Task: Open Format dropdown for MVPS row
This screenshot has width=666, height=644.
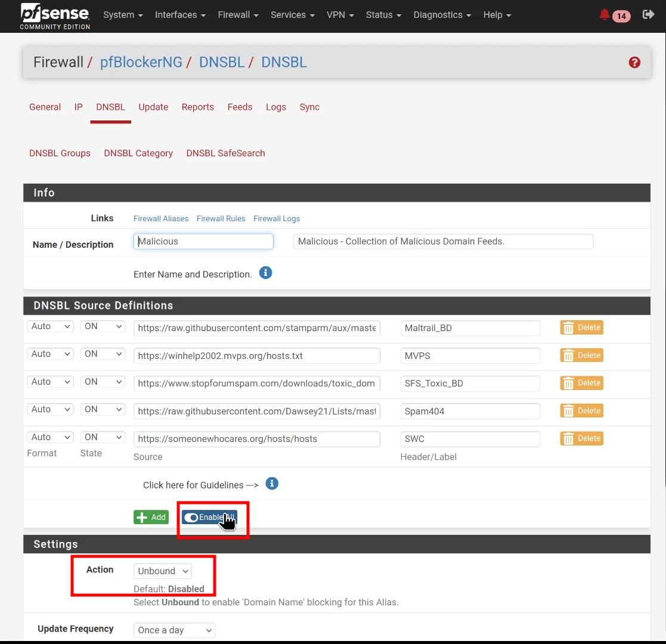Action: 50,354
